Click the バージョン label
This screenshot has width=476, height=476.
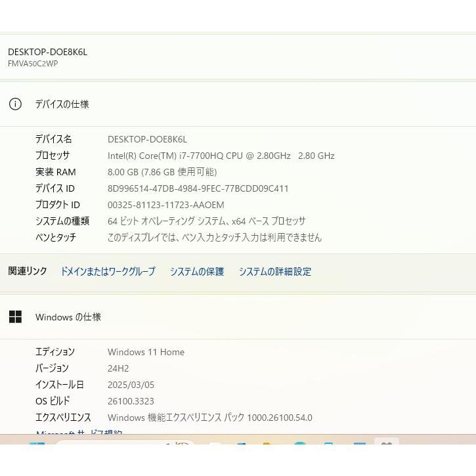click(53, 368)
